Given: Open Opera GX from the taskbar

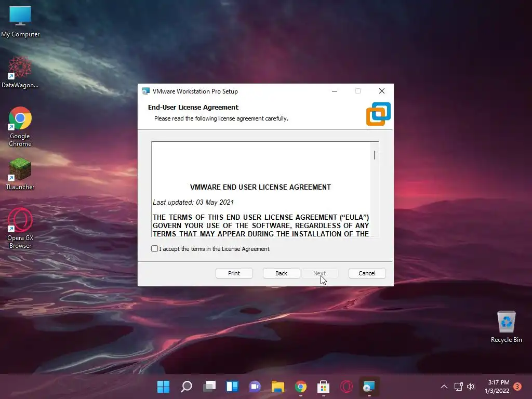Looking at the screenshot, I should (347, 387).
